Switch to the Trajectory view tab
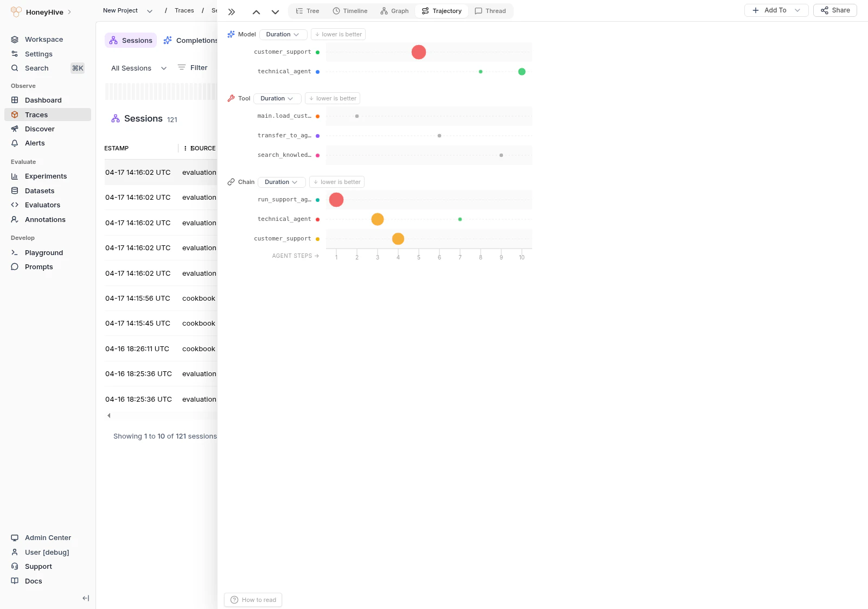 click(442, 11)
